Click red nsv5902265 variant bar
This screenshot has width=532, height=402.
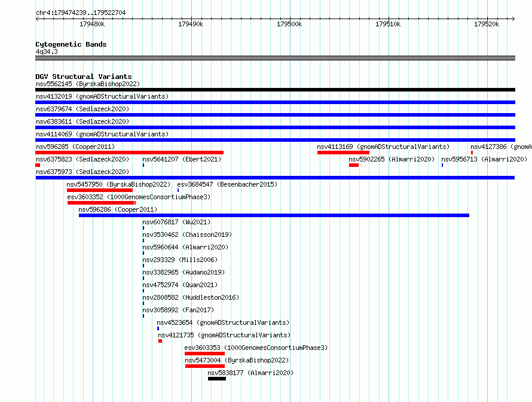354,165
